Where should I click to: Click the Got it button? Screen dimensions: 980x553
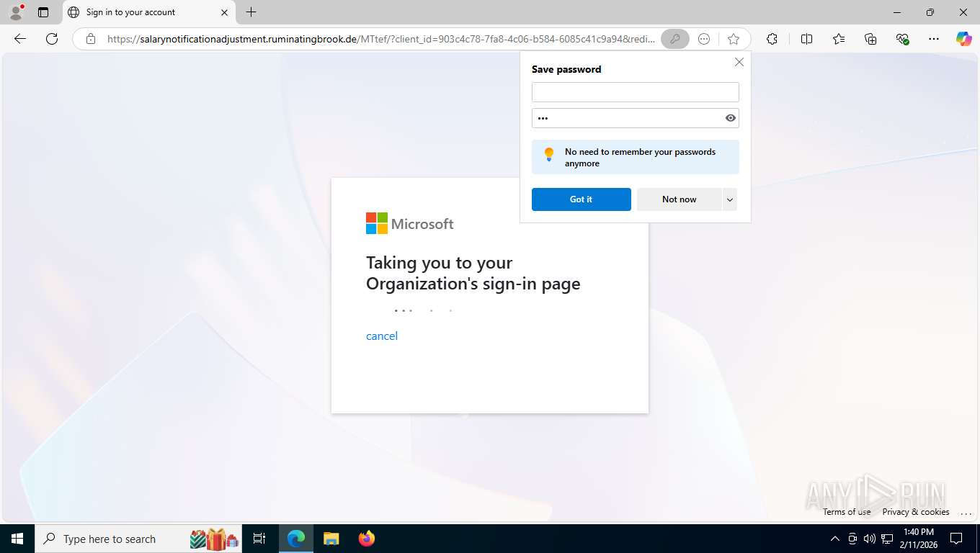pos(581,199)
